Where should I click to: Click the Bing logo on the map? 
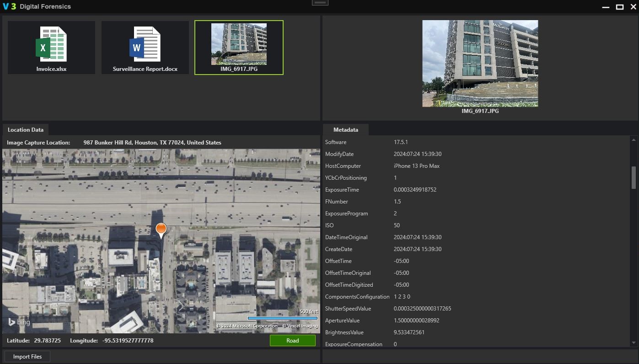click(19, 322)
